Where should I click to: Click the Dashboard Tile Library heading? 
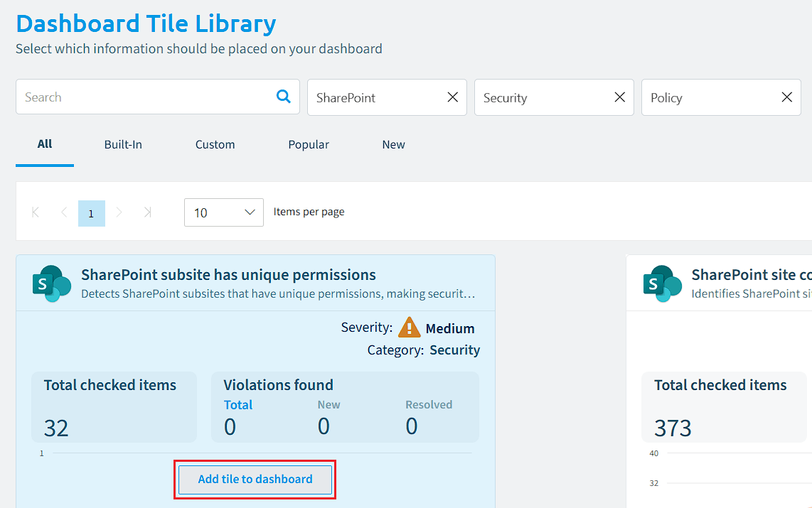146,23
